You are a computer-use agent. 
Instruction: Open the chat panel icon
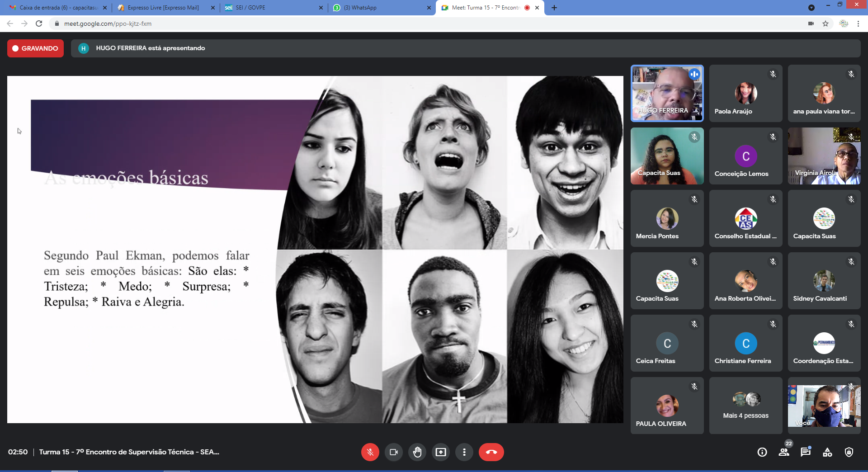coord(806,452)
